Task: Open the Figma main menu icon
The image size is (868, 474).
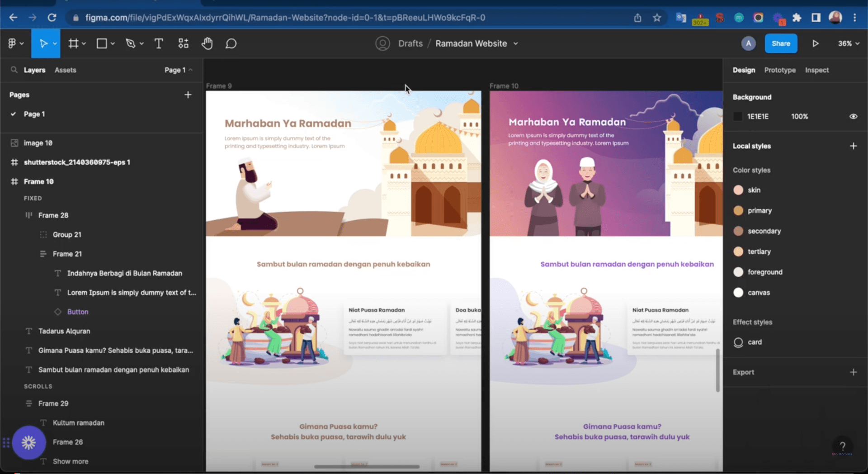Action: [12, 43]
